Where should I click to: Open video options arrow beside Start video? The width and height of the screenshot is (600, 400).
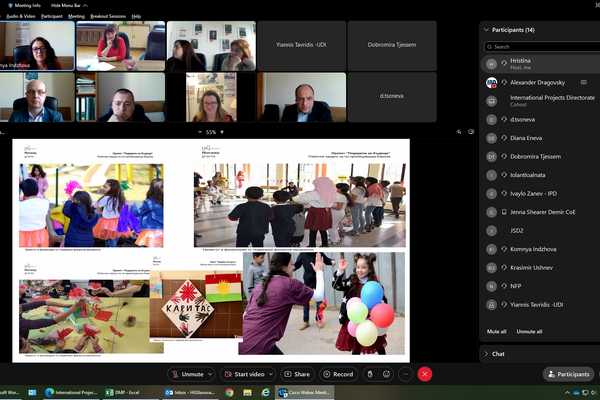point(271,374)
